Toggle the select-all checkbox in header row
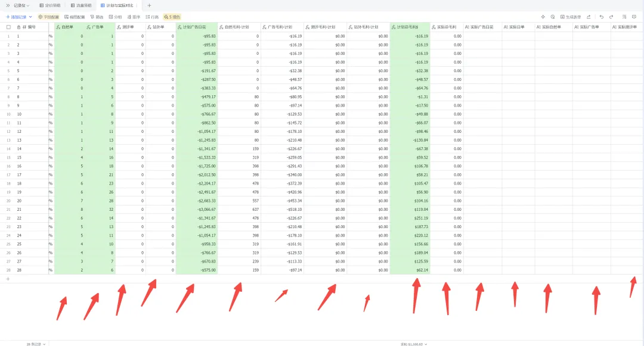The image size is (644, 346). (8, 27)
